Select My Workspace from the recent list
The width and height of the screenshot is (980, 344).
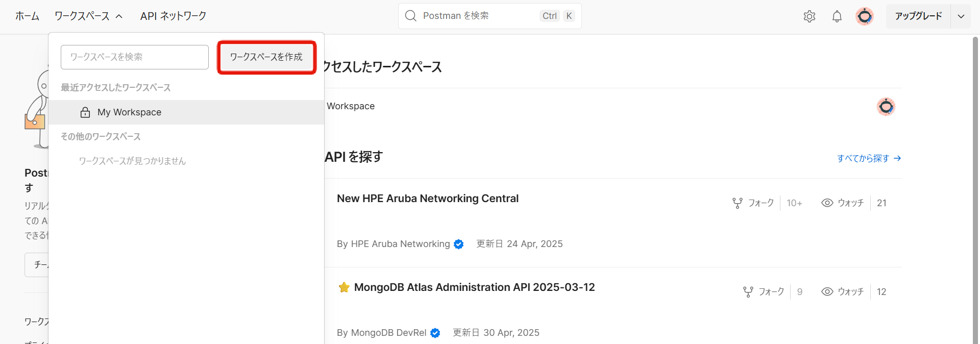[x=129, y=112]
